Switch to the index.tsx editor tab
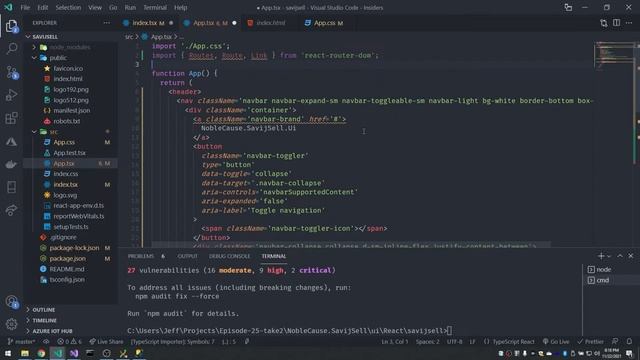 (x=148, y=23)
